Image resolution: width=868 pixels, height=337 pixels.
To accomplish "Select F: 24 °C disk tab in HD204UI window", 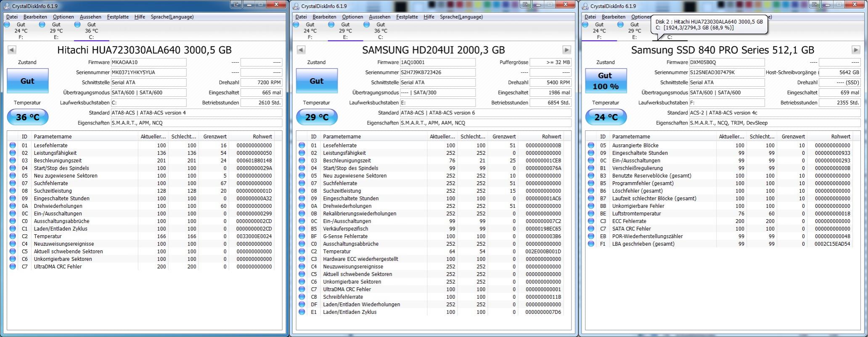I will pos(310,31).
